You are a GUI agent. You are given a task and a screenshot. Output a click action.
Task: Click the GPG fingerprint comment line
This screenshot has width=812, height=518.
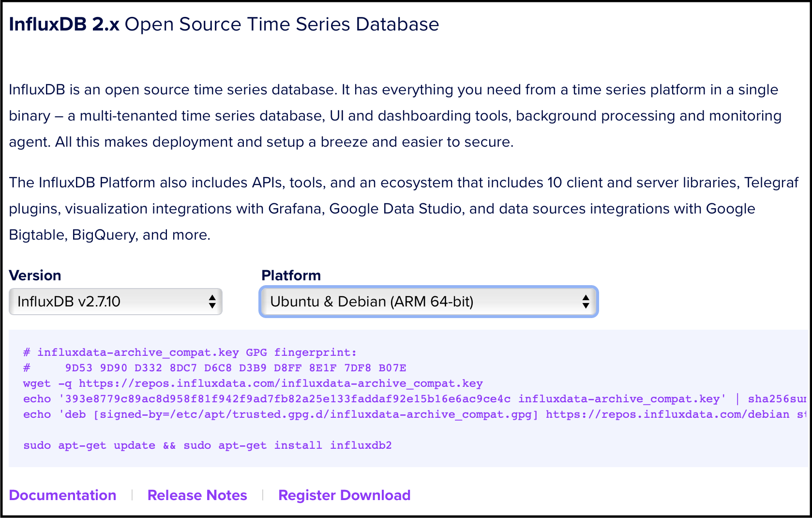190,352
